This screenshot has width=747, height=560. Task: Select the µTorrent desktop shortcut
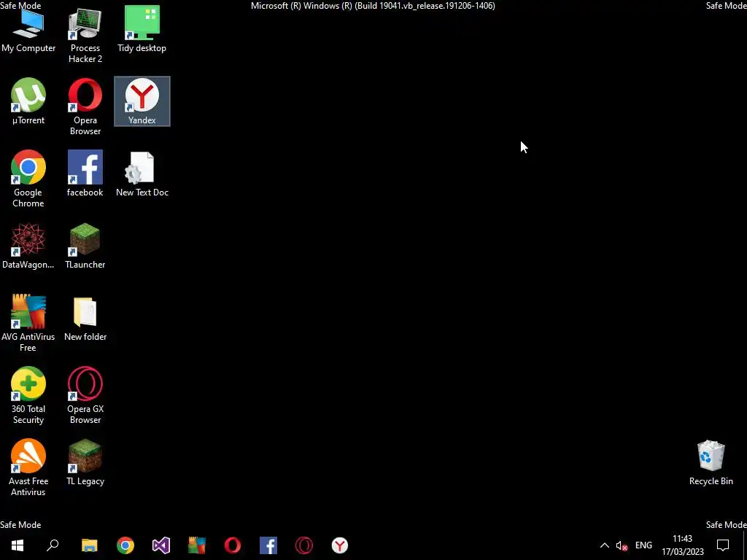[28, 101]
